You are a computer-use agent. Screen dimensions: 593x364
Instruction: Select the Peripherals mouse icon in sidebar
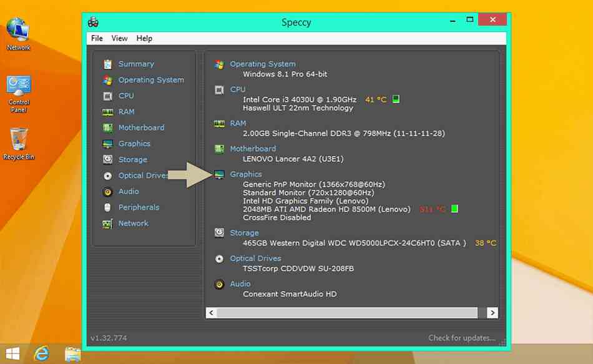[107, 207]
